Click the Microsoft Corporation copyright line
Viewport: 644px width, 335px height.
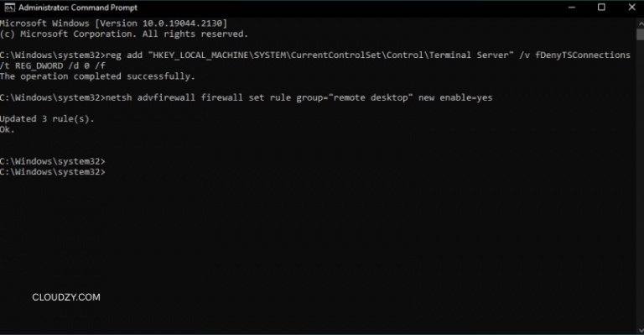(124, 34)
